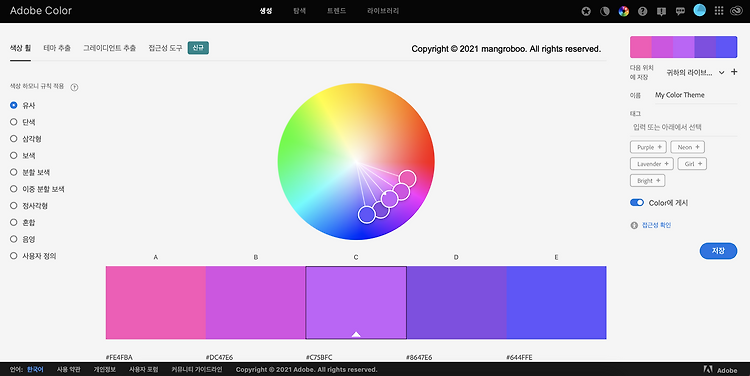Toggle dark mode with the moon icon
The image size is (750, 376).
pos(605,11)
